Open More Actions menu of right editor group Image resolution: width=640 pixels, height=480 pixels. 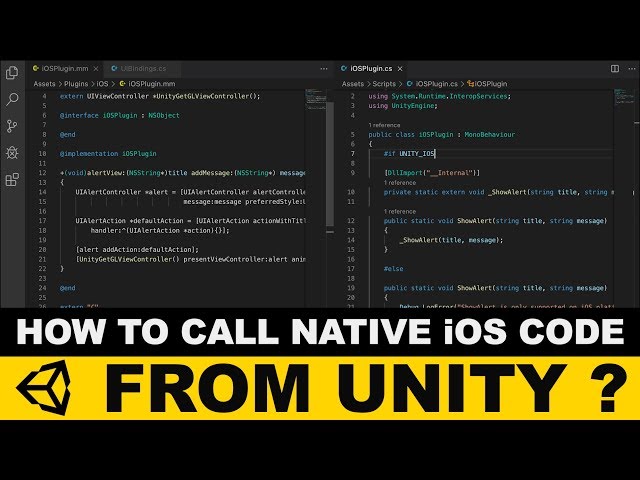pos(632,69)
